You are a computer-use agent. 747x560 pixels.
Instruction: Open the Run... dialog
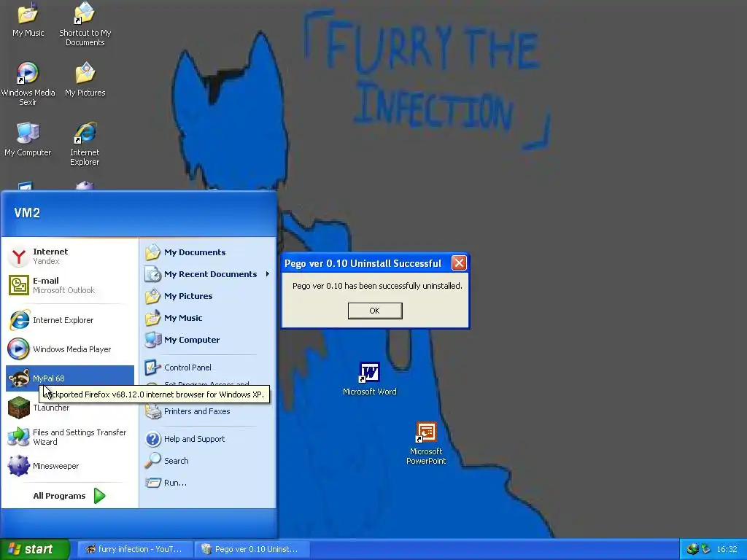tap(208, 483)
